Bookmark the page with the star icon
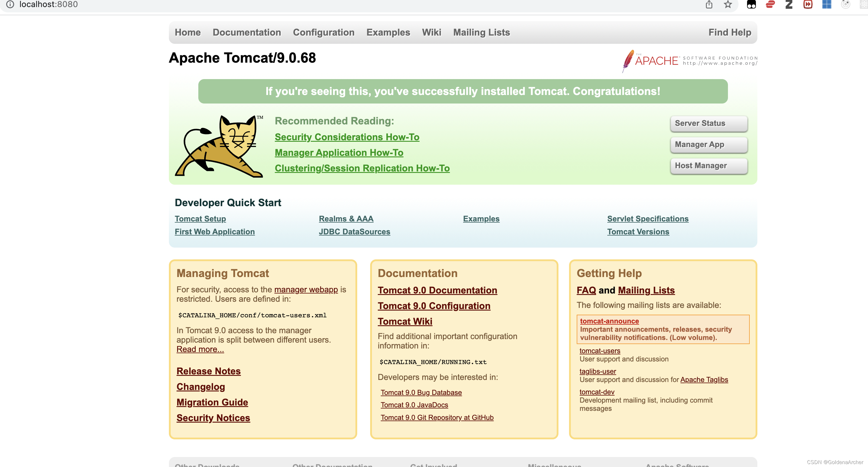This screenshot has width=868, height=467. click(x=728, y=5)
